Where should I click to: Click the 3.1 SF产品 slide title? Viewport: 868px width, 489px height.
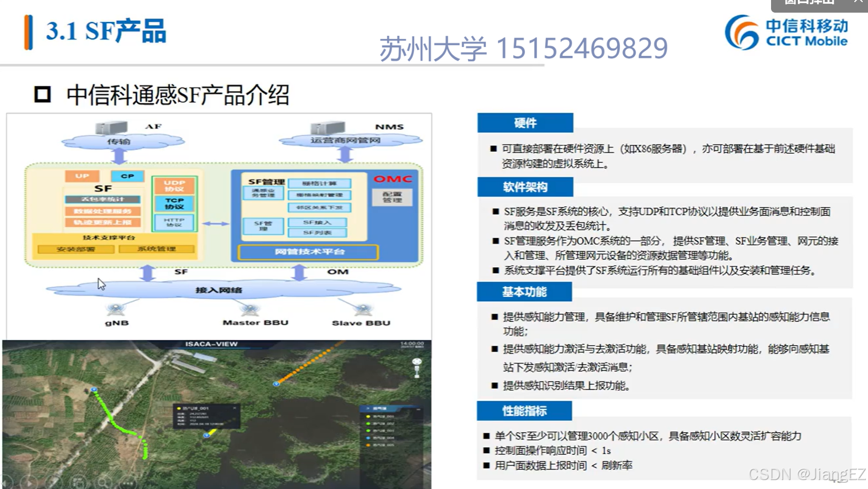point(106,31)
